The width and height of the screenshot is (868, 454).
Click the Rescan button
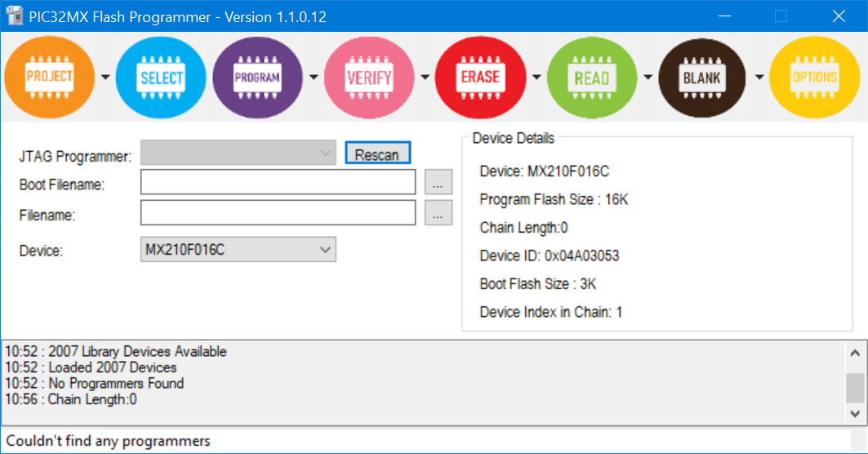click(x=377, y=154)
